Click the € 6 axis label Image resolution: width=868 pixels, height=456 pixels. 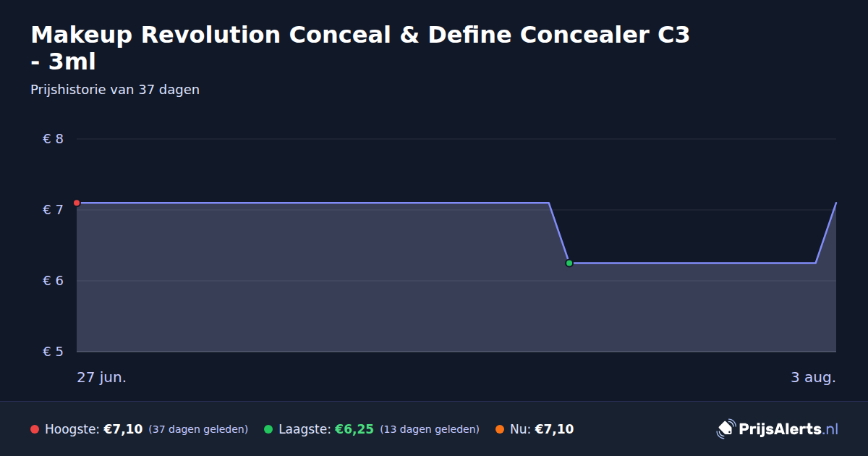[x=53, y=281]
